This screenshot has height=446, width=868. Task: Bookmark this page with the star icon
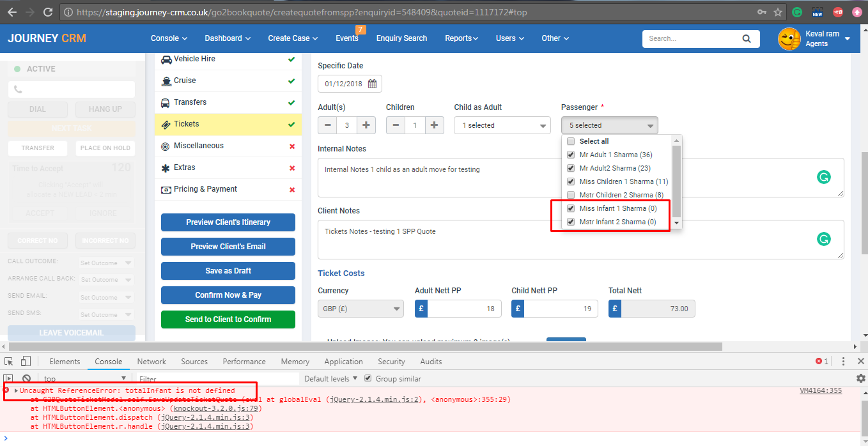pyautogui.click(x=778, y=12)
